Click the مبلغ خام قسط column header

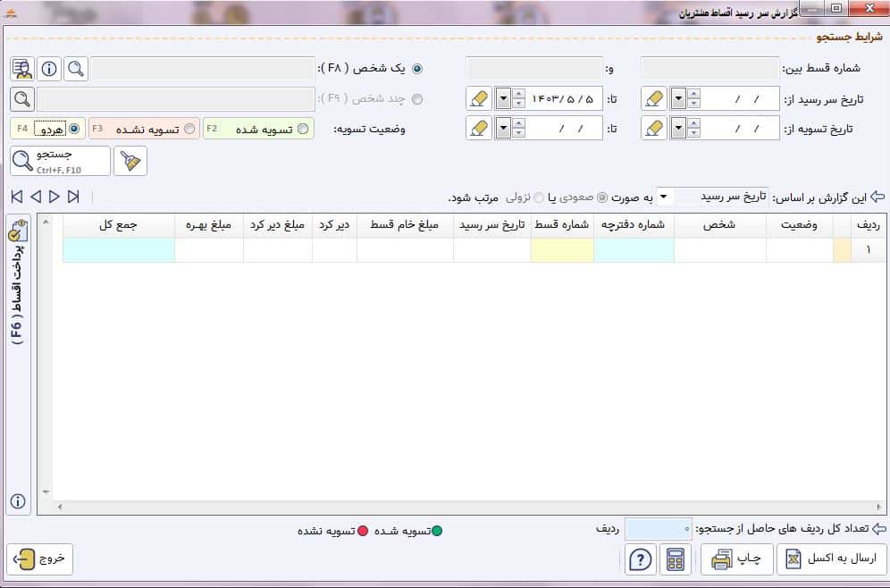tap(405, 225)
